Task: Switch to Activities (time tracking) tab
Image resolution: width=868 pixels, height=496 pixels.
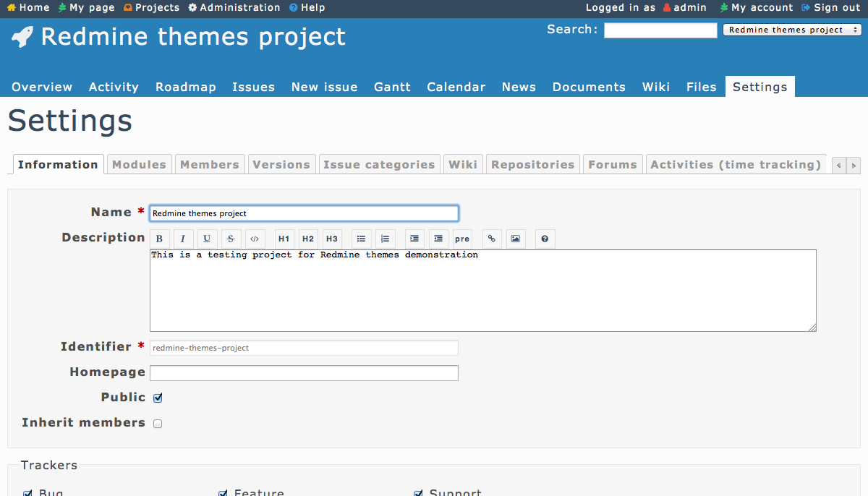Action: (x=736, y=165)
